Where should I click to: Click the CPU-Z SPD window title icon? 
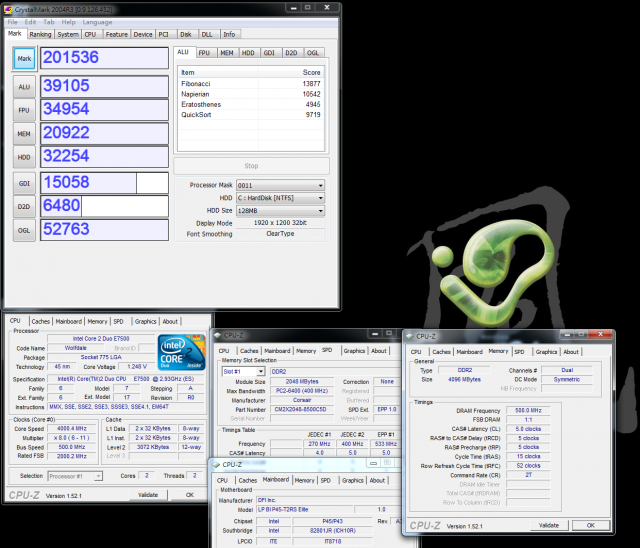tap(218, 335)
